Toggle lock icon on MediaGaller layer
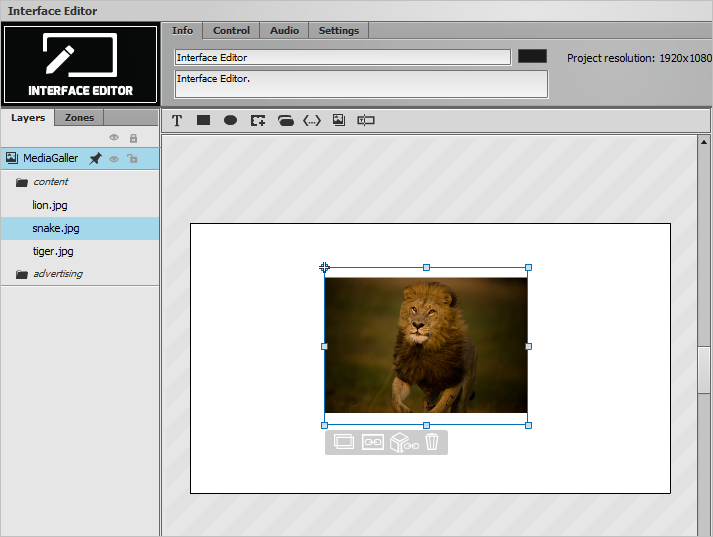The height and width of the screenshot is (537, 713). coord(132,159)
